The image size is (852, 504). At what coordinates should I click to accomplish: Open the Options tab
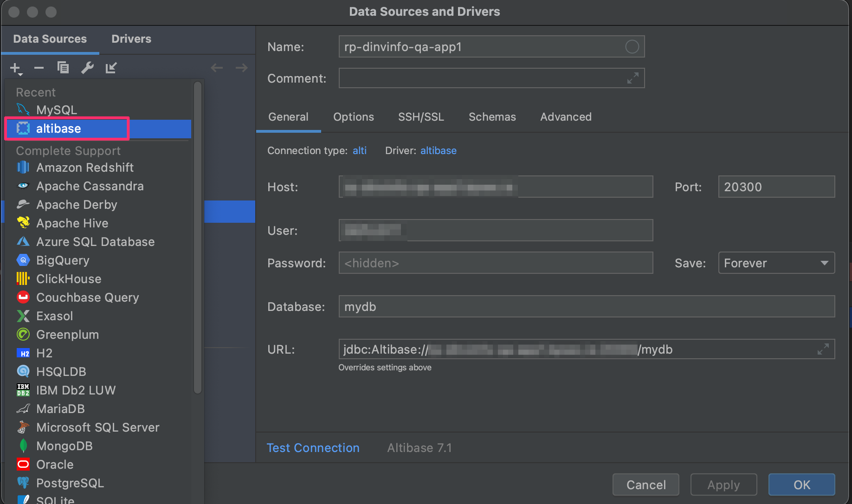[354, 117]
